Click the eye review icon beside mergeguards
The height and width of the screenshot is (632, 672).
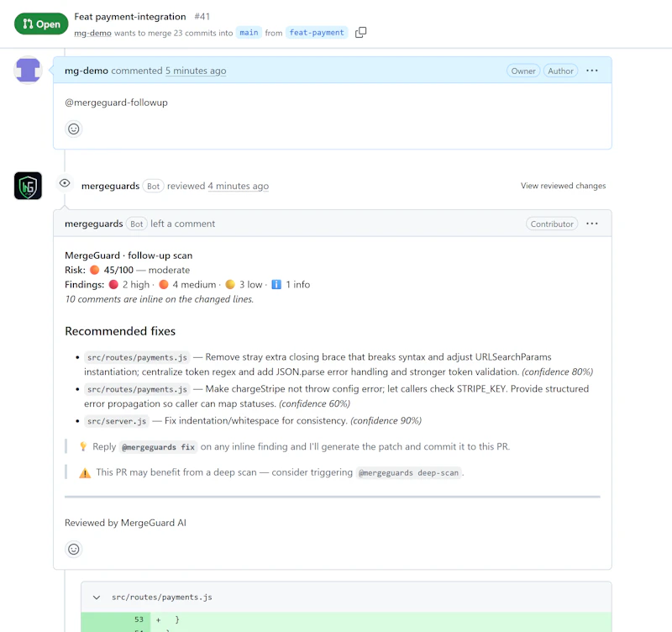pos(65,183)
